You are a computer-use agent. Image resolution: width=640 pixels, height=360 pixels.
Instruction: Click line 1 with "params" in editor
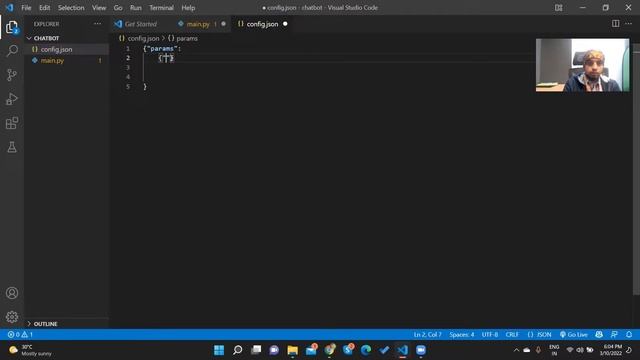coord(162,49)
